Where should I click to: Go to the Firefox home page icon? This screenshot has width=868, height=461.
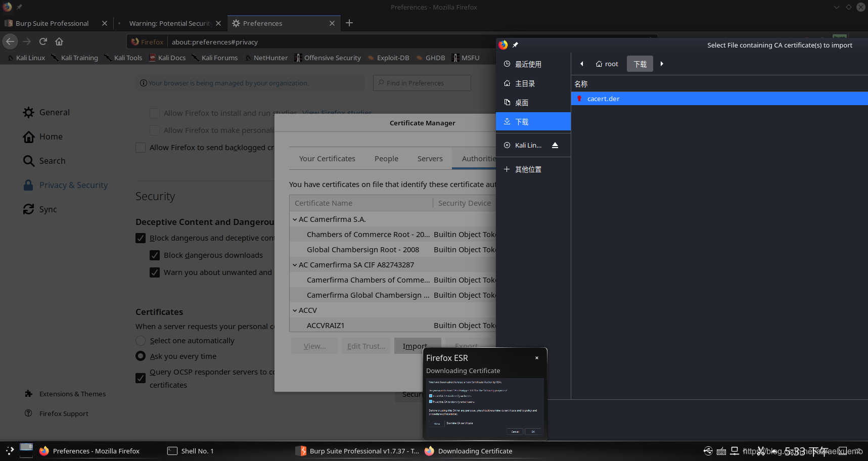tap(59, 41)
